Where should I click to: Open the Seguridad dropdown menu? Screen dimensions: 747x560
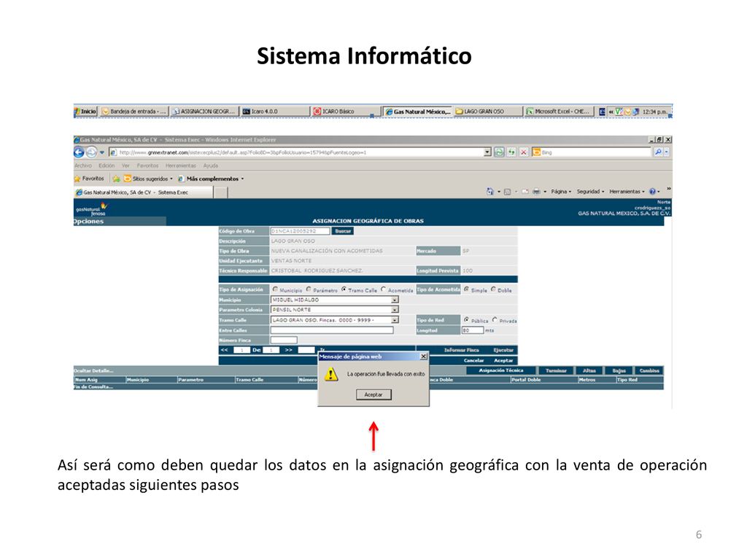590,192
